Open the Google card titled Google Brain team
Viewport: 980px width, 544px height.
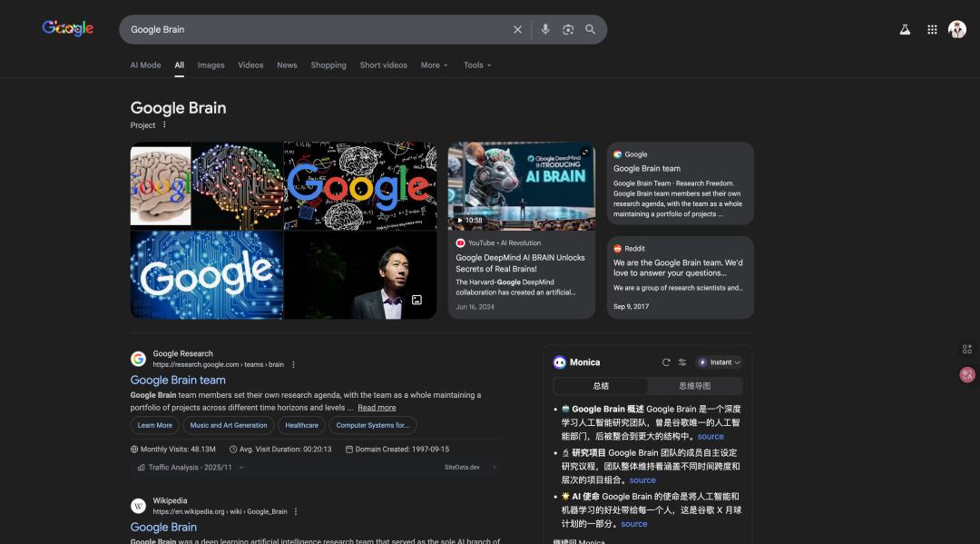[680, 183]
